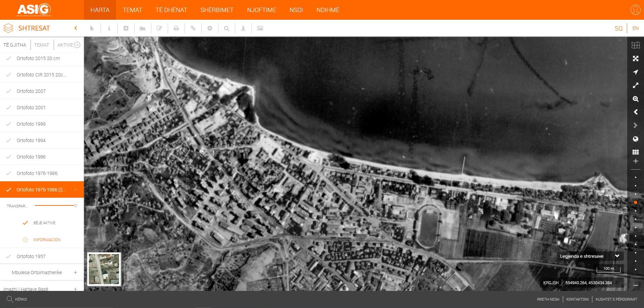Switch to the AKTIVE tab
644x308 pixels.
point(65,45)
